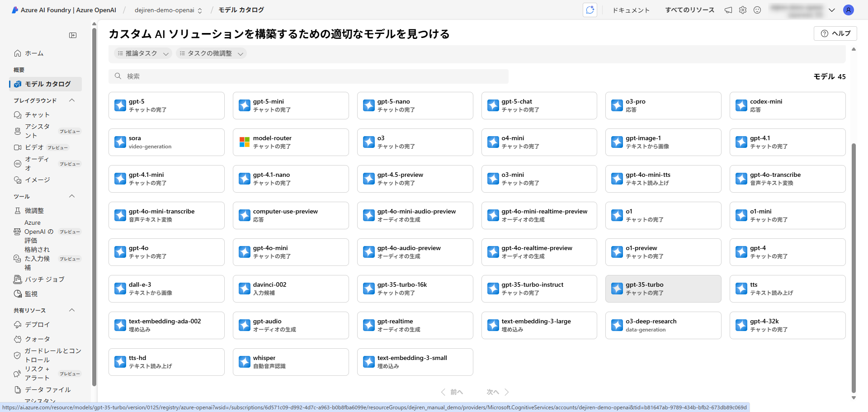The height and width of the screenshot is (412, 868).
Task: Open the o3-deep-research model card
Action: click(663, 325)
